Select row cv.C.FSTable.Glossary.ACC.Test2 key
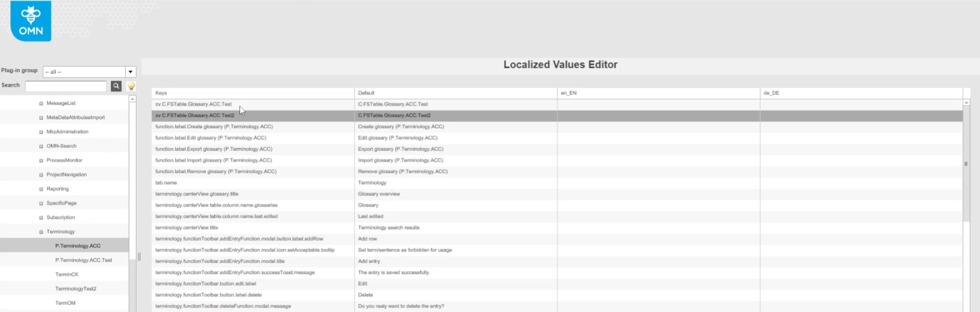Screen dimensions: 980x312 point(195,115)
